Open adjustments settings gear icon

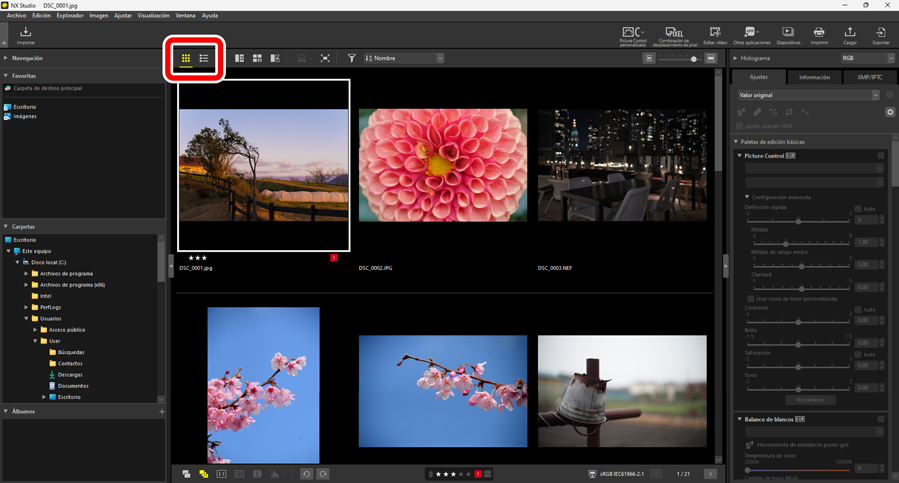[890, 112]
